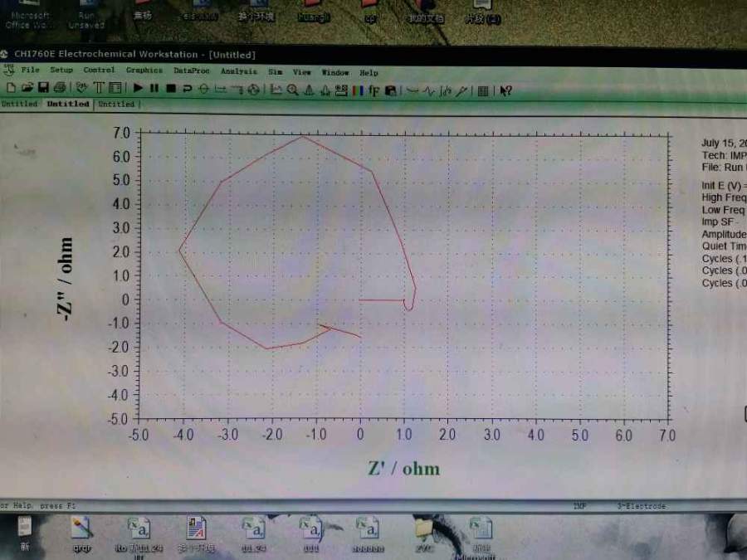Open the Setup menu
The image size is (747, 560).
coord(61,70)
